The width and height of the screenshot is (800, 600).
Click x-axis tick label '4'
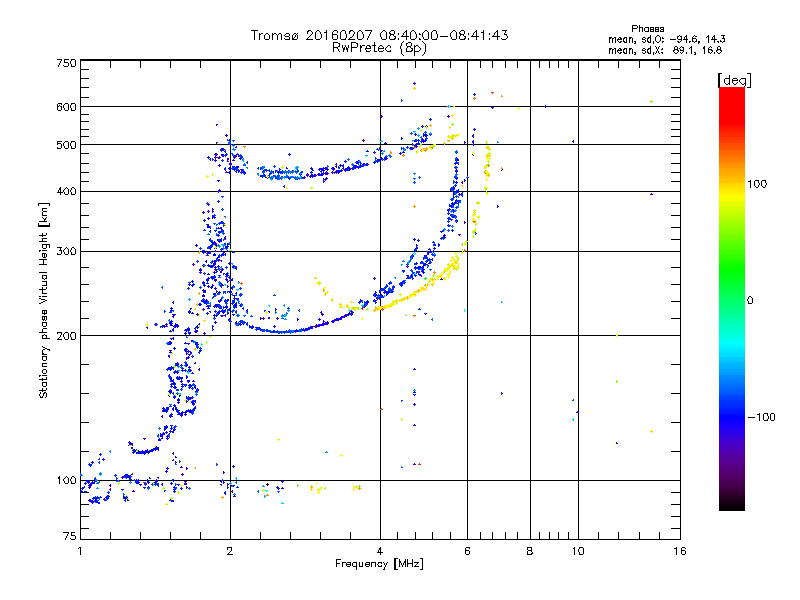tap(380, 551)
